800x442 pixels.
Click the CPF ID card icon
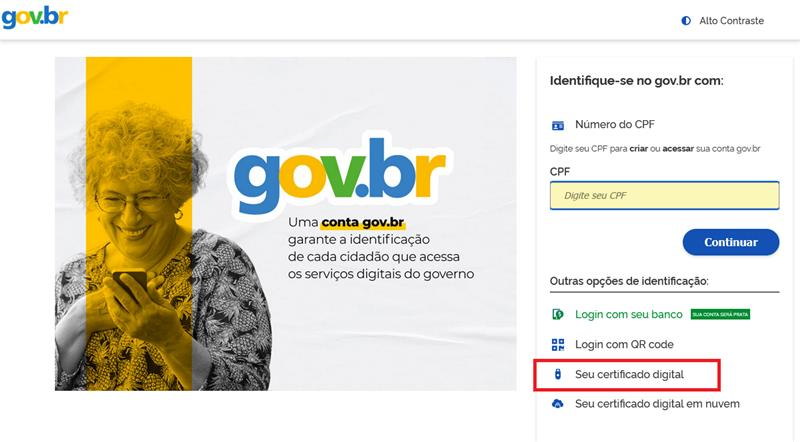(558, 125)
